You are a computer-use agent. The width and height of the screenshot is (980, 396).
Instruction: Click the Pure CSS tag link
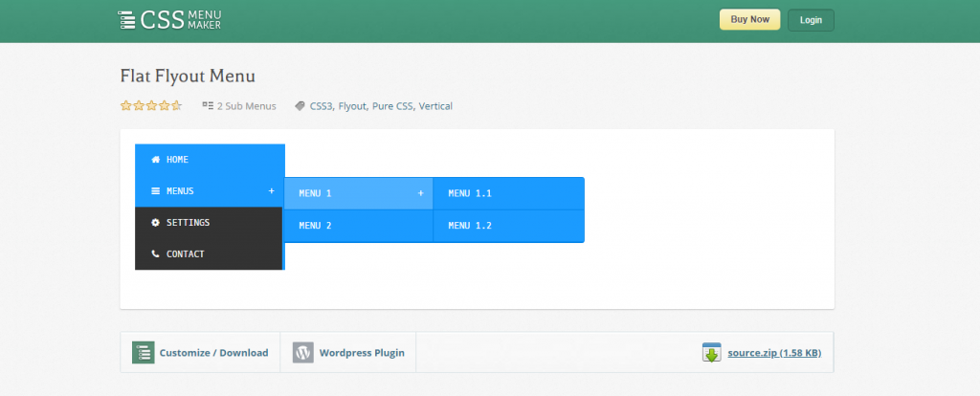tap(392, 106)
